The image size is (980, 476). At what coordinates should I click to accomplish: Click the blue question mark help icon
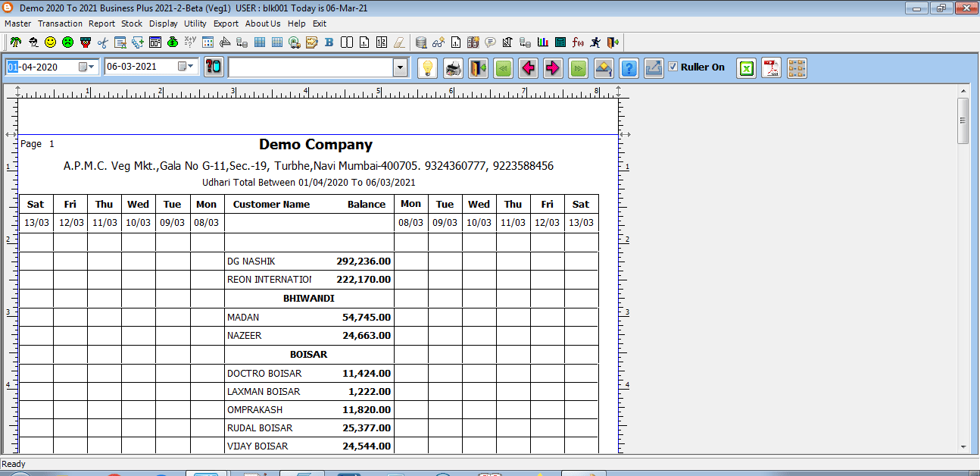point(628,68)
